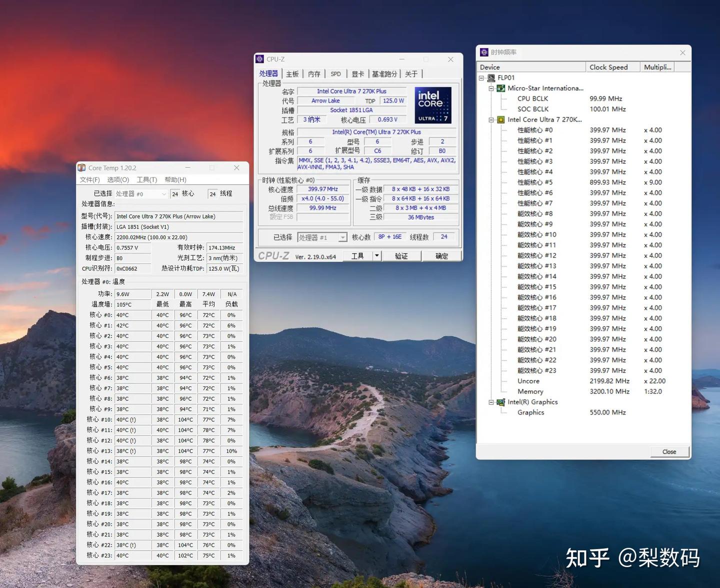
Task: Click the 'Arrow Lake' 代号 field in CPU-Z
Action: [325, 101]
